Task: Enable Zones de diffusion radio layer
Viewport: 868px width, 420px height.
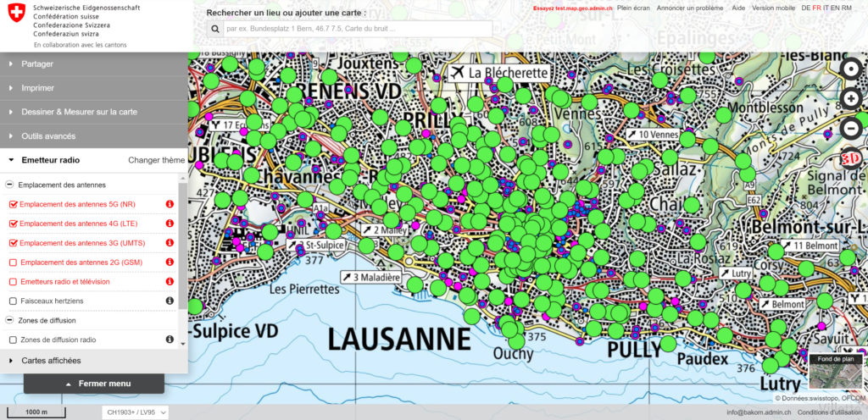Action: click(x=14, y=340)
